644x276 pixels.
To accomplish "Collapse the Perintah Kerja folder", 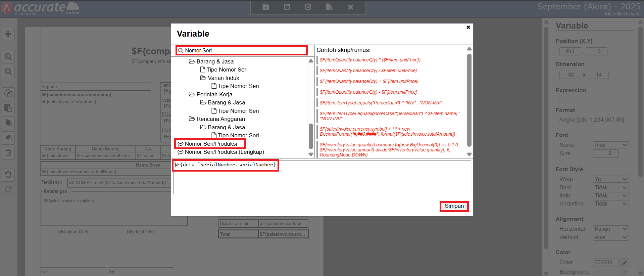I will [x=192, y=94].
